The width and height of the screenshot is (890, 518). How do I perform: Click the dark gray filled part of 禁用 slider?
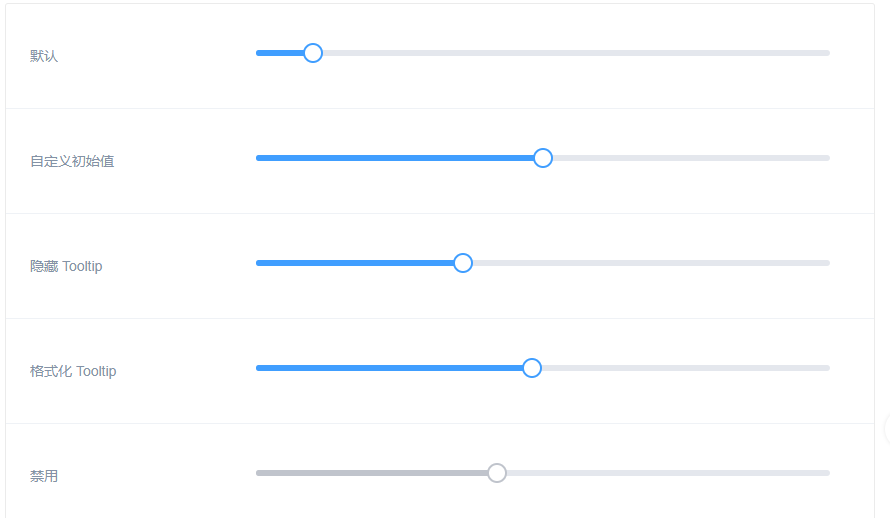(370, 473)
